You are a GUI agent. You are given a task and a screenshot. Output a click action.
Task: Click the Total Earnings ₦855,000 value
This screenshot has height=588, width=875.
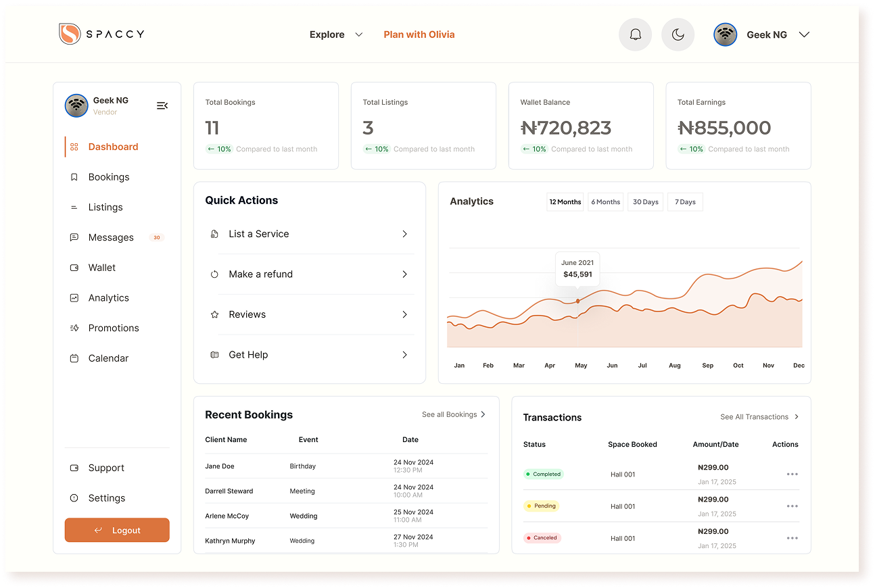tap(724, 128)
